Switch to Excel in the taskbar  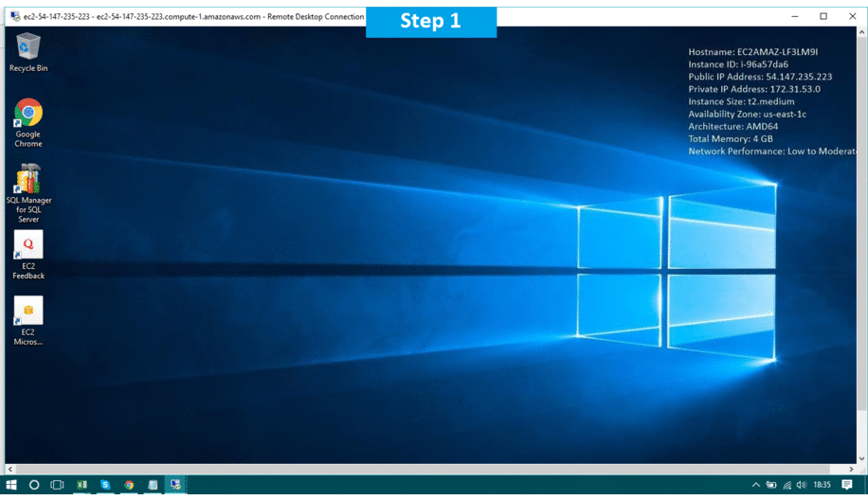coord(82,485)
